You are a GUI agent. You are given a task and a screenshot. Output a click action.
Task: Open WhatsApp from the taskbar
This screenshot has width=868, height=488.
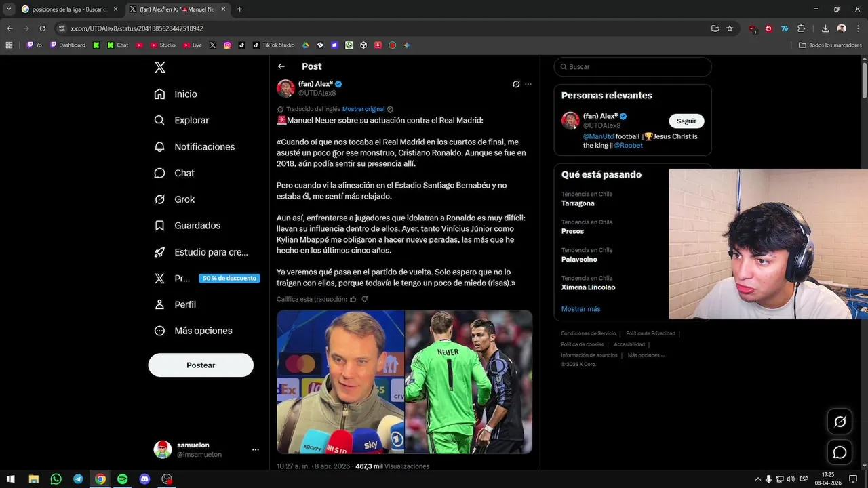(56, 479)
